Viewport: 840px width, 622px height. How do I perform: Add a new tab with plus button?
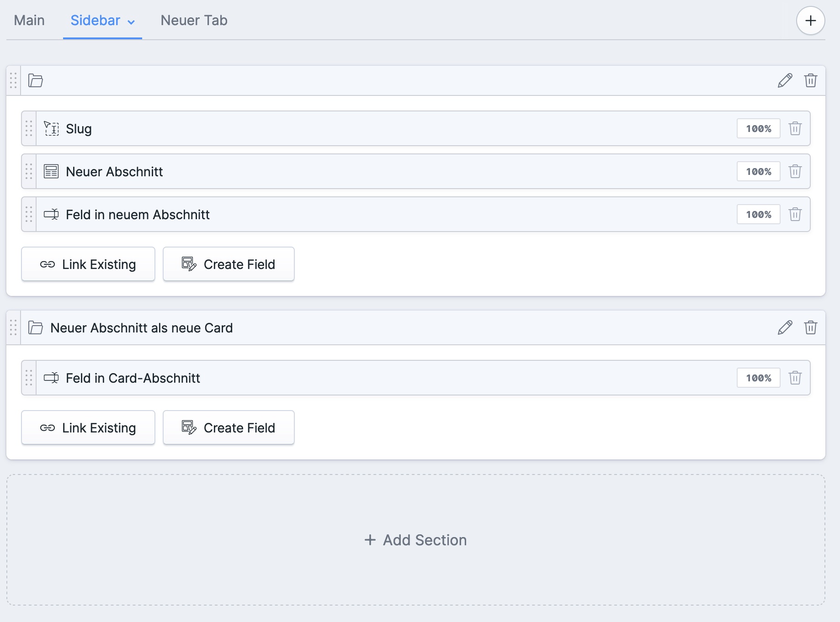click(810, 21)
